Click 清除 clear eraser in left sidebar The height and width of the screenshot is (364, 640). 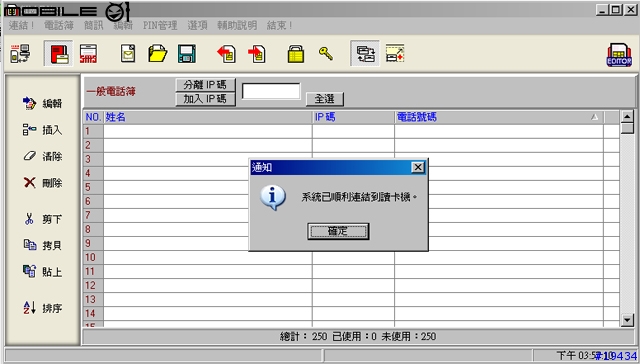coord(42,156)
